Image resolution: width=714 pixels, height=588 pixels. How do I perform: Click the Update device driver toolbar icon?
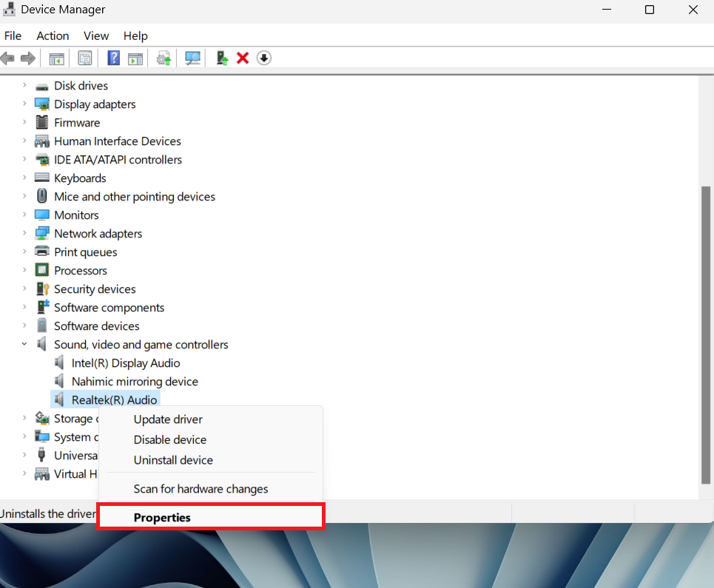163,58
